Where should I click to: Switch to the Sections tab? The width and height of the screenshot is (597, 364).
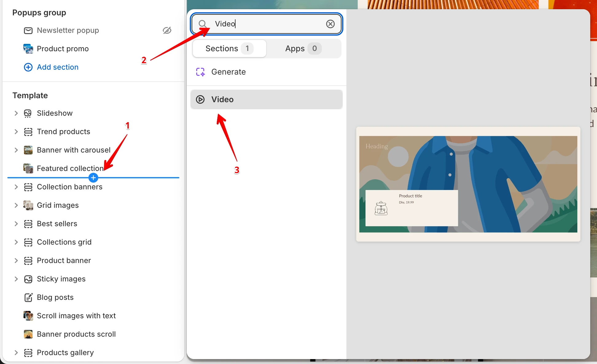[229, 48]
